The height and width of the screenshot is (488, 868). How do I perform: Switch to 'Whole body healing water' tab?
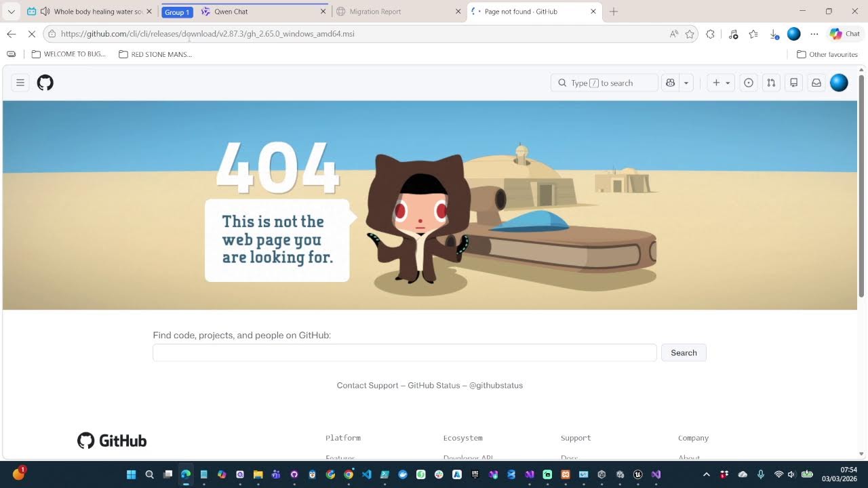tap(90, 12)
